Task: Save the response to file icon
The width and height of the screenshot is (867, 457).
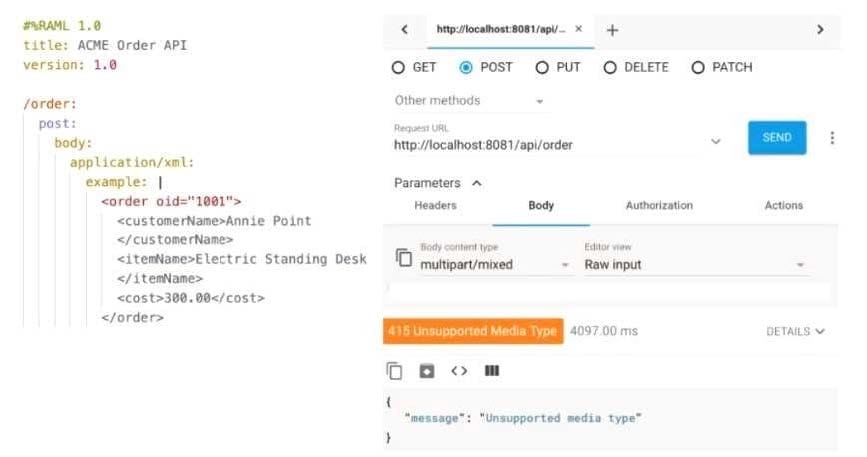Action: [x=427, y=371]
